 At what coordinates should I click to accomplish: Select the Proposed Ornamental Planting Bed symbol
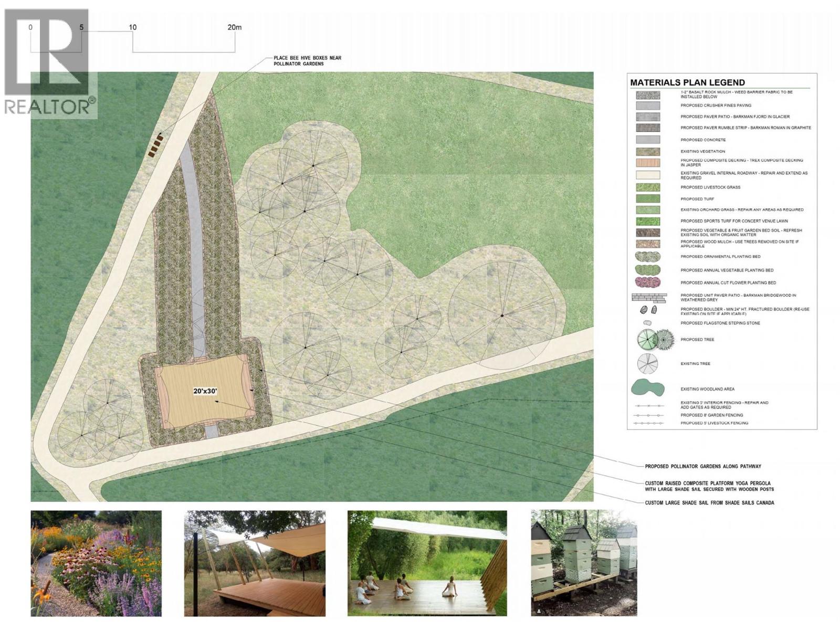tap(647, 257)
